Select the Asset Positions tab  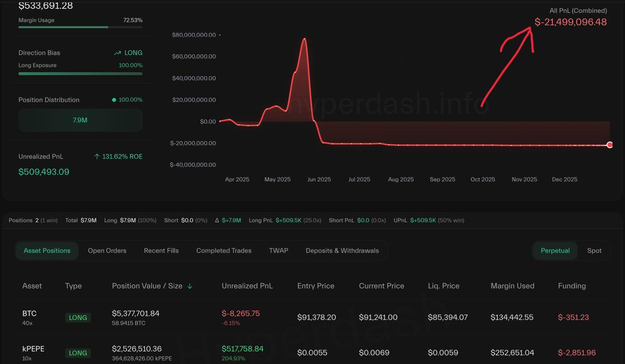point(47,251)
